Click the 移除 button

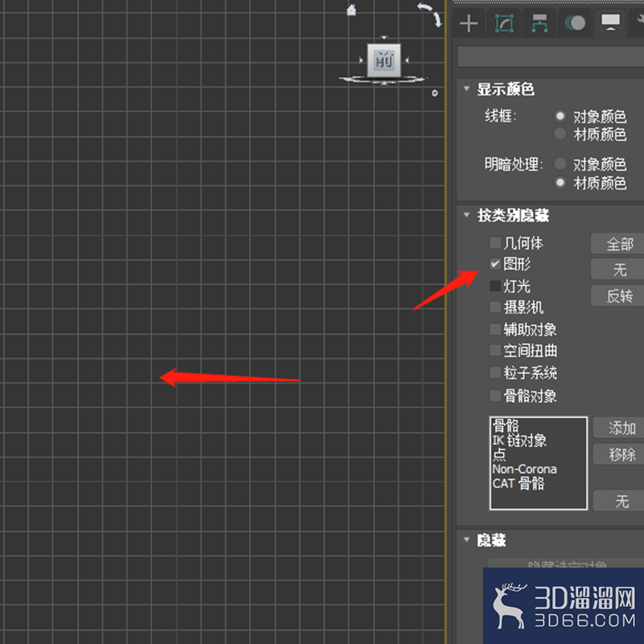(619, 454)
